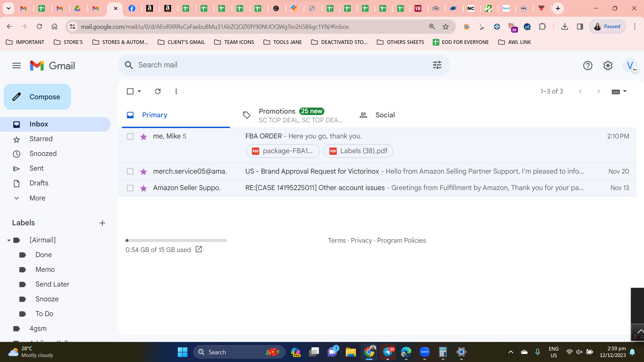Unstar the merch.service05 email
Image resolution: width=644 pixels, height=362 pixels.
[144, 172]
